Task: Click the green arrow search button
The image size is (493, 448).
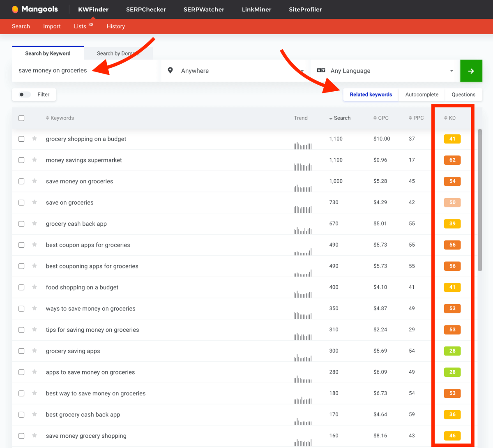Action: click(471, 71)
